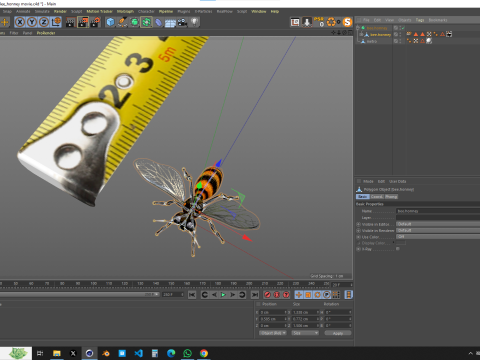This screenshot has height=360, width=480.
Task: Select the spline pen tool
Action: [122, 22]
